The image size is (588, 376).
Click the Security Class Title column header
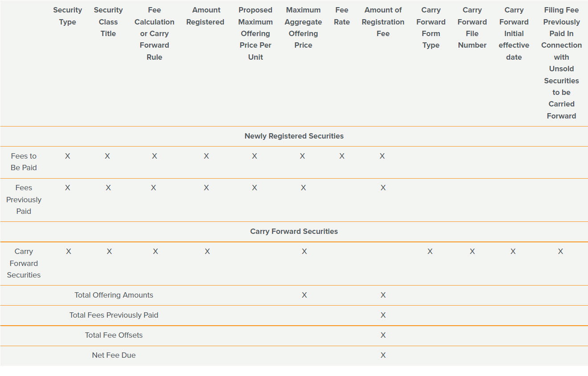tap(108, 22)
